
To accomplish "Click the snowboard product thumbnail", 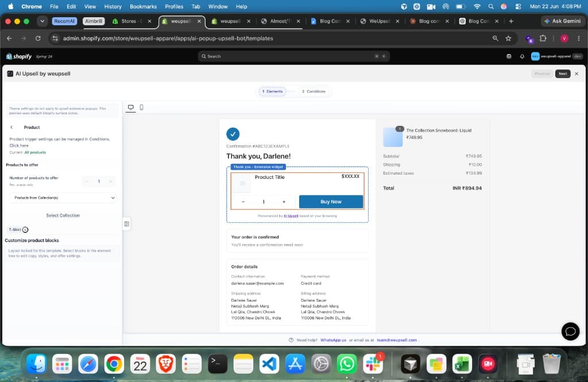I will pos(393,137).
